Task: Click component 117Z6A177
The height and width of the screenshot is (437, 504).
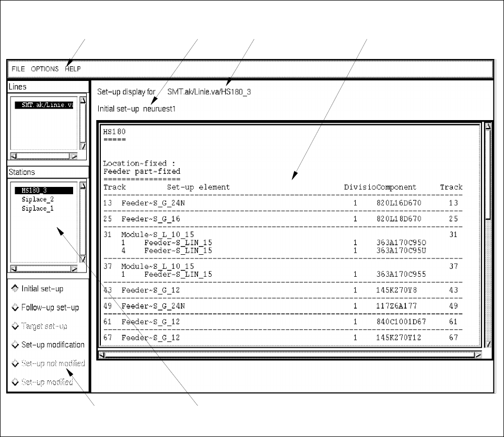Action: (x=396, y=306)
